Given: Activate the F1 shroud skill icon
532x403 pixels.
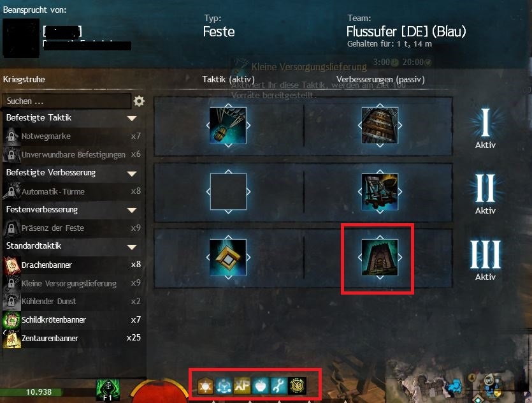Looking at the screenshot, I should click(x=108, y=390).
